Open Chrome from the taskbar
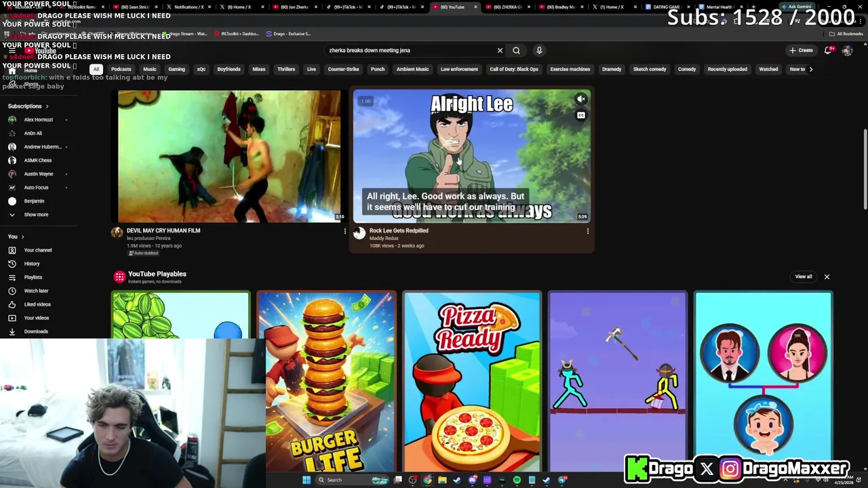This screenshot has width=868, height=488. point(427,480)
